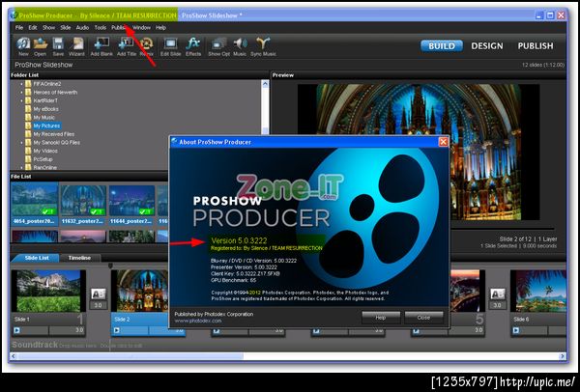Image resolution: width=580 pixels, height=392 pixels.
Task: Click the Add Title slide icon
Action: coord(126,44)
